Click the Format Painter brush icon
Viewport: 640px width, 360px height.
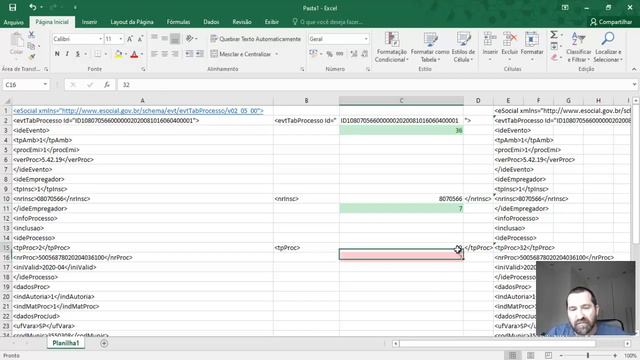[x=31, y=57]
